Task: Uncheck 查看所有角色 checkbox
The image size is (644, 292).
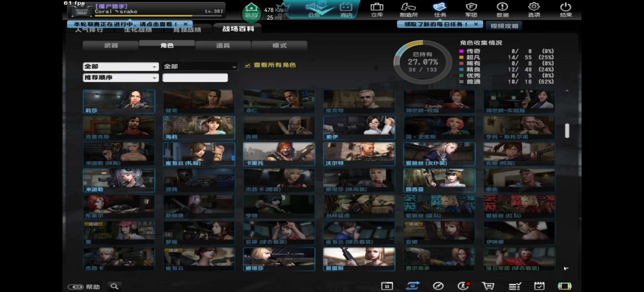Action: [247, 65]
